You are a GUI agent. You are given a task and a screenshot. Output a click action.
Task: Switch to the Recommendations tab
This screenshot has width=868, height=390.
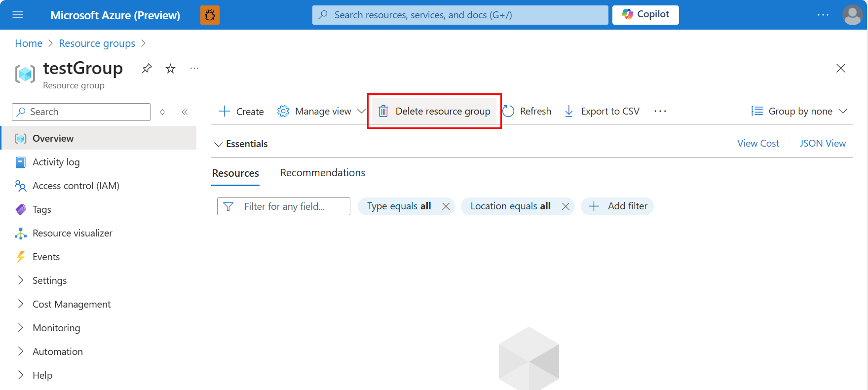(x=323, y=173)
